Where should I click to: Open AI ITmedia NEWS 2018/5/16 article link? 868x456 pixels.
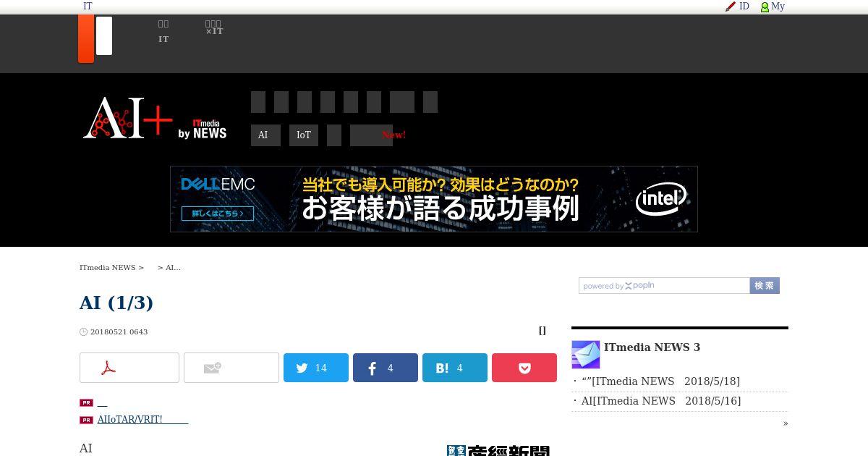pos(661,401)
